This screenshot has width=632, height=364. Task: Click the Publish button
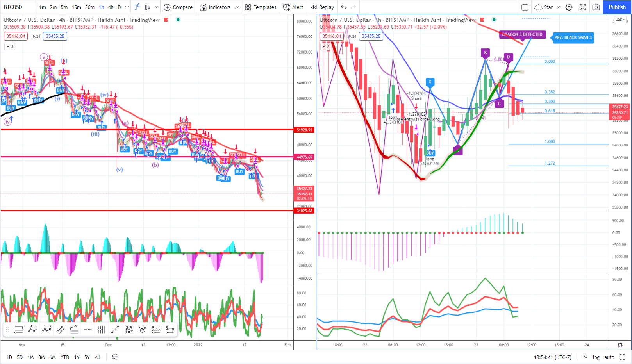(617, 7)
